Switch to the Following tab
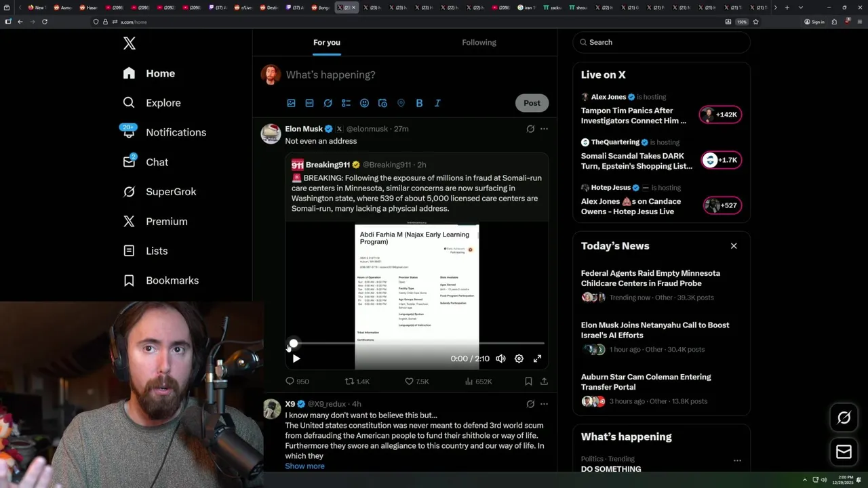The width and height of the screenshot is (868, 488). (x=479, y=42)
